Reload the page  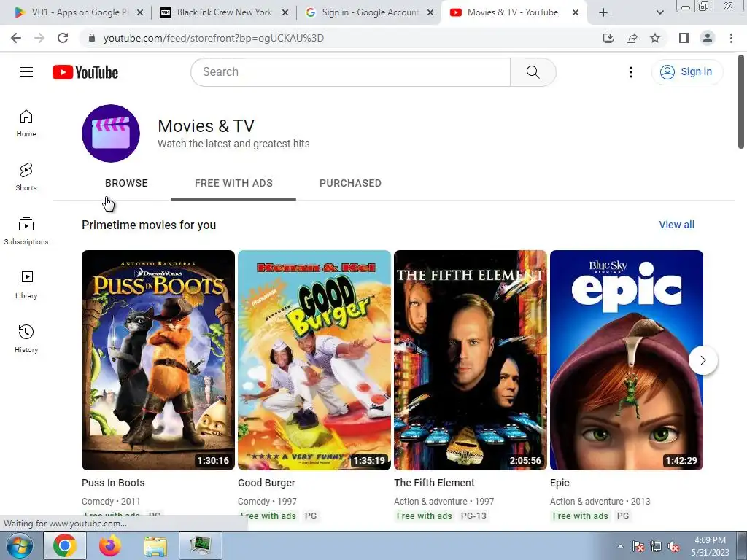63,38
